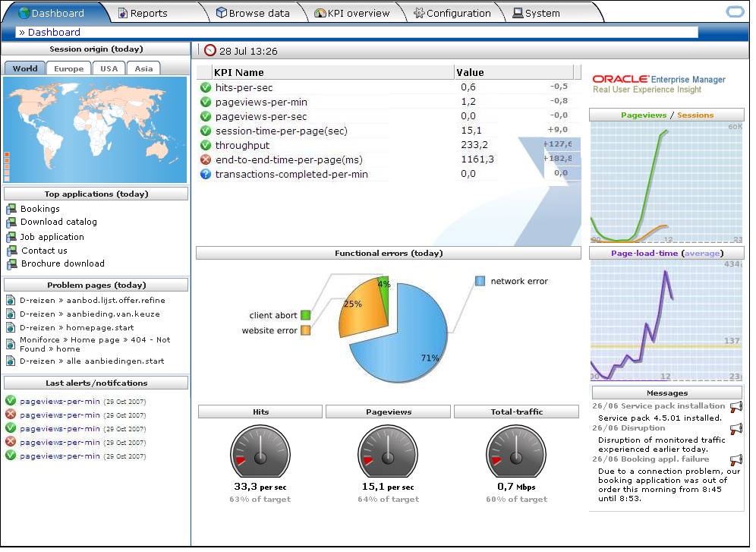
Task: Click the megaphone icon for Disruption message
Action: [x=736, y=428]
